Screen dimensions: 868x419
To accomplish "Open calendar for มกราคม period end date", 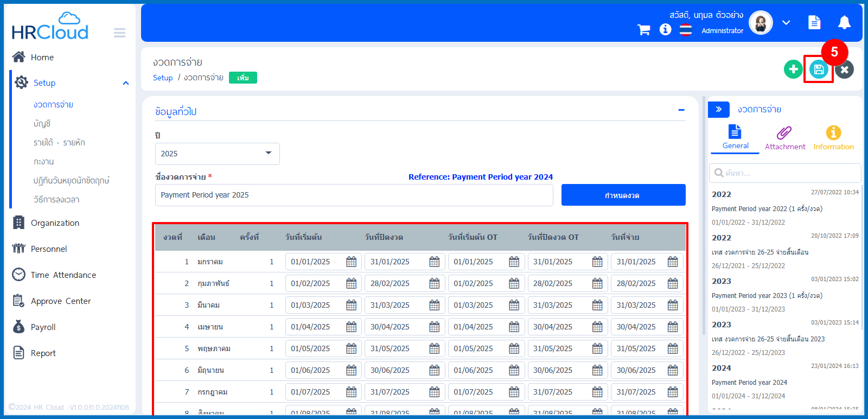I will [x=435, y=262].
